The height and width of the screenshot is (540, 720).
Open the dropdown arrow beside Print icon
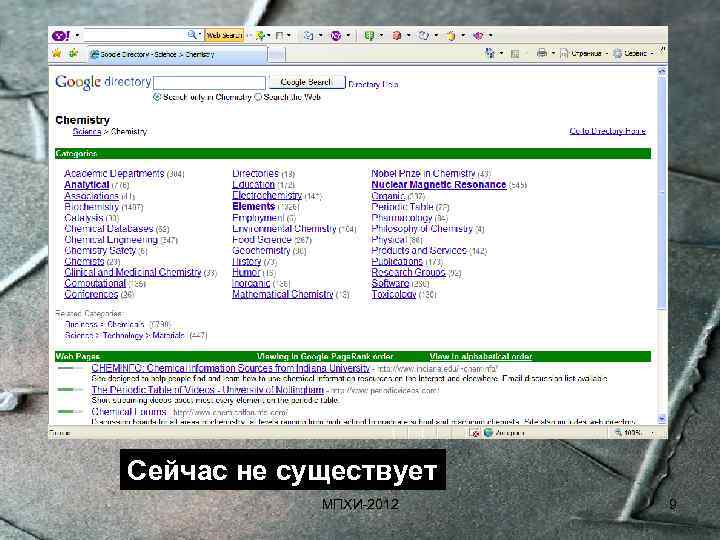pyautogui.click(x=553, y=53)
